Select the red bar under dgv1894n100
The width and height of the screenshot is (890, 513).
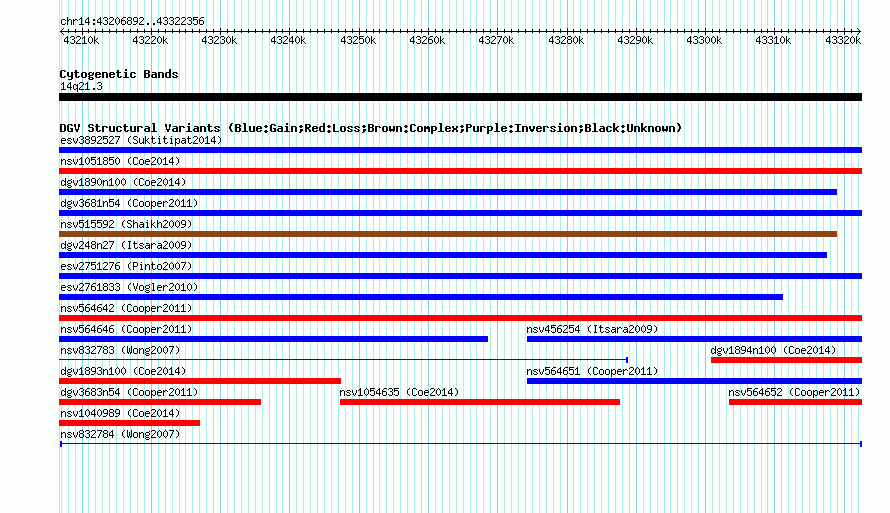coord(786,360)
